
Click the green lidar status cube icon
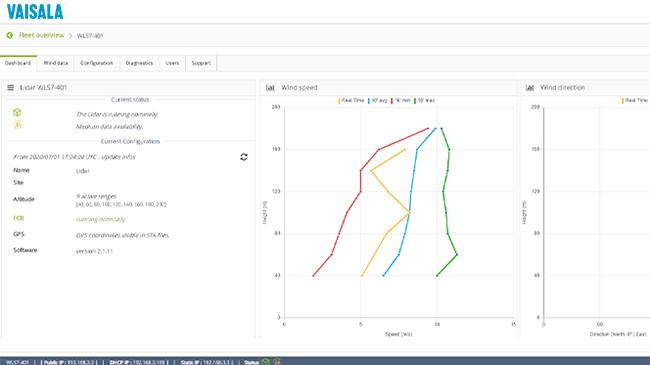[x=17, y=112]
